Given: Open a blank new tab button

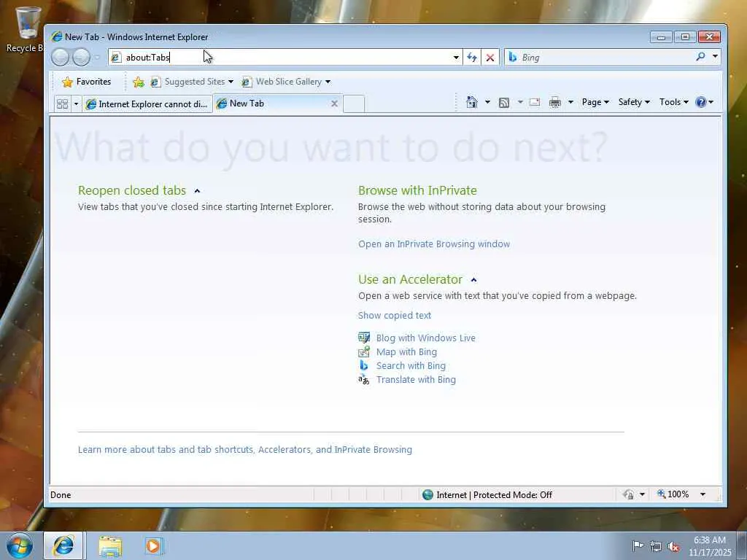Looking at the screenshot, I should (354, 104).
